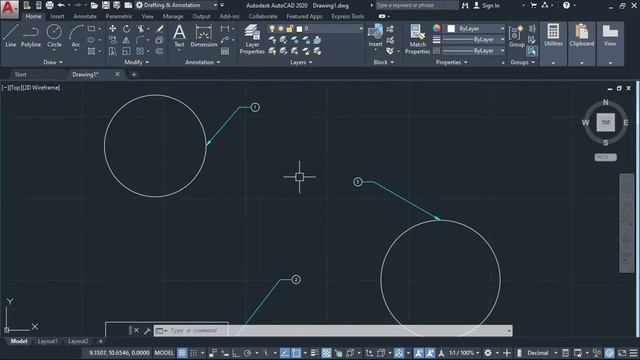Choose the Move tool in Modify panel
Screen dimensions: 640x360
point(112,29)
